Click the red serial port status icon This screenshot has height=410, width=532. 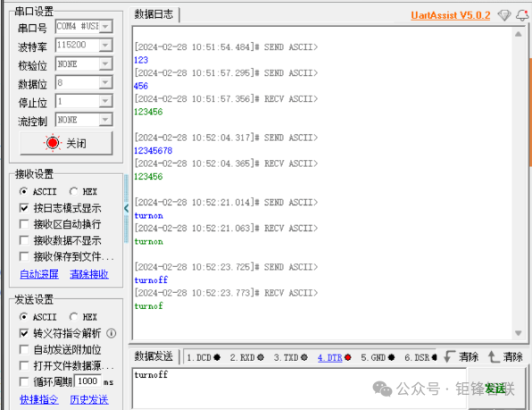click(x=53, y=143)
